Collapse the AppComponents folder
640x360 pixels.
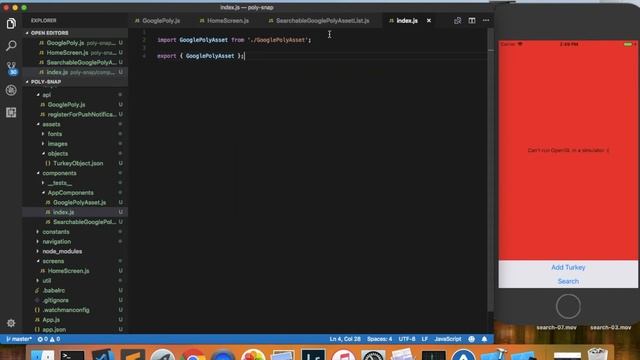tap(70, 193)
